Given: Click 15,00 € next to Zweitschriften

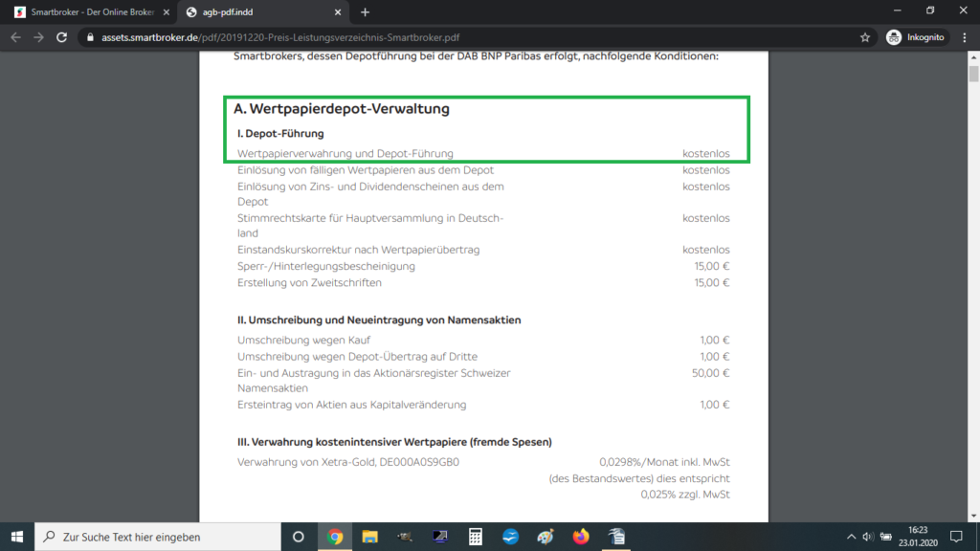Looking at the screenshot, I should click(x=712, y=283).
